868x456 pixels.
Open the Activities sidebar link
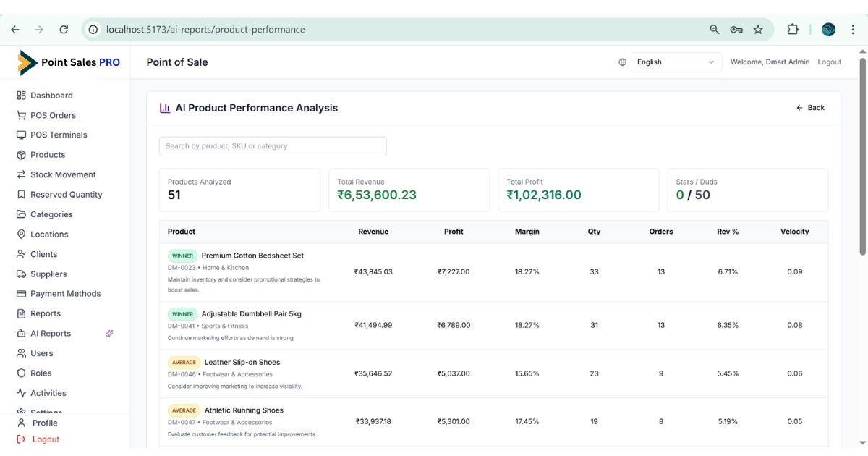[x=48, y=393]
